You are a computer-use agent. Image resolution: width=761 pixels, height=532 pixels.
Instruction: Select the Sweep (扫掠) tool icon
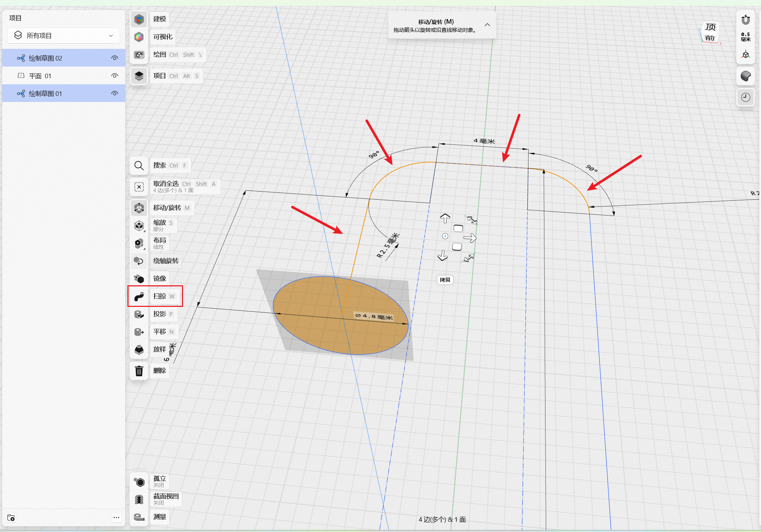click(x=139, y=296)
